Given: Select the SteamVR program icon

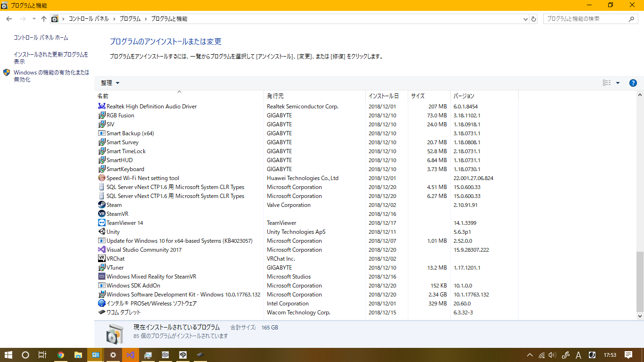Looking at the screenshot, I should pos(101,214).
